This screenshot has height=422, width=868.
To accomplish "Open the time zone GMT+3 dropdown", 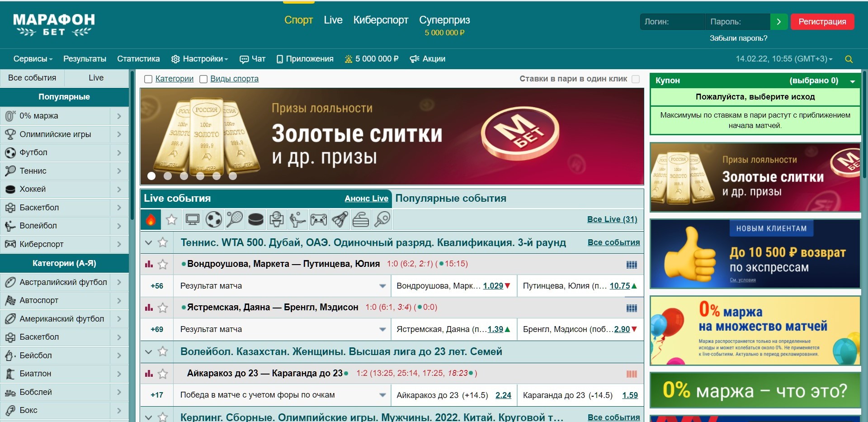I will [x=784, y=59].
